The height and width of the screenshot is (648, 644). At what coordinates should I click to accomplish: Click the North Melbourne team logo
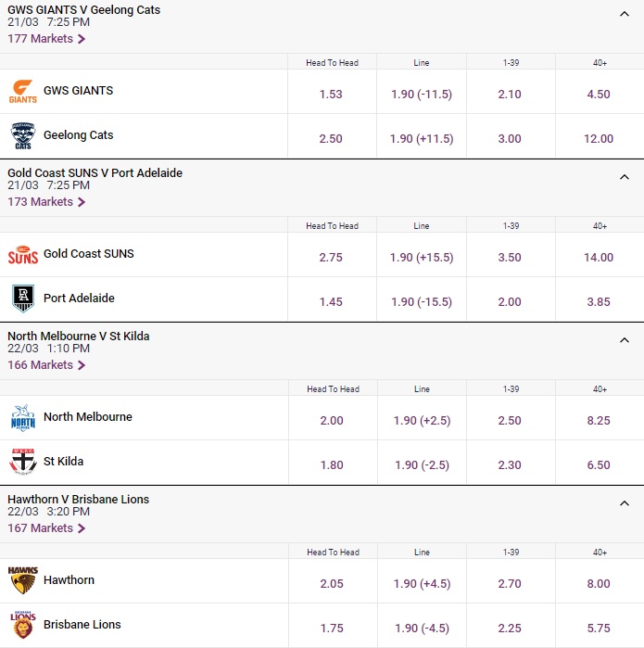(23, 418)
